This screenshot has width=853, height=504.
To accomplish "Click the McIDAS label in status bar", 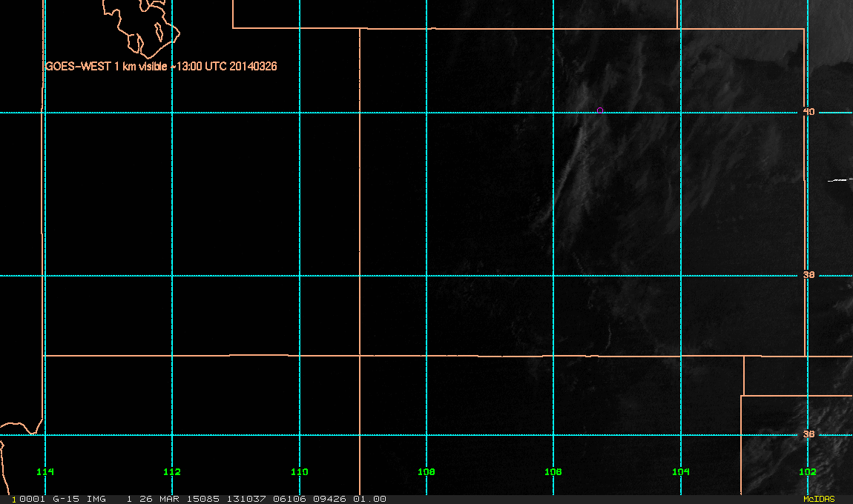I will 819,499.
